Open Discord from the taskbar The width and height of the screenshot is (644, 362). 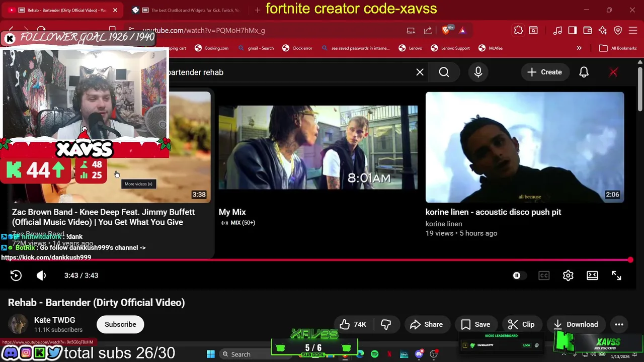pos(419,354)
